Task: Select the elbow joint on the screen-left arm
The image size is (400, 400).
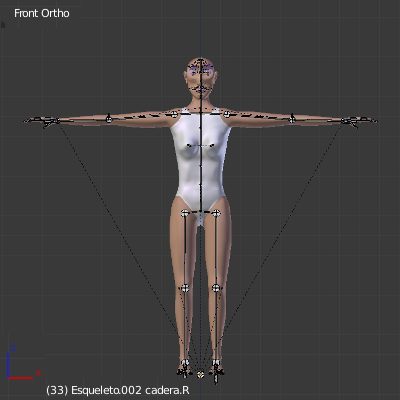Action: point(109,119)
